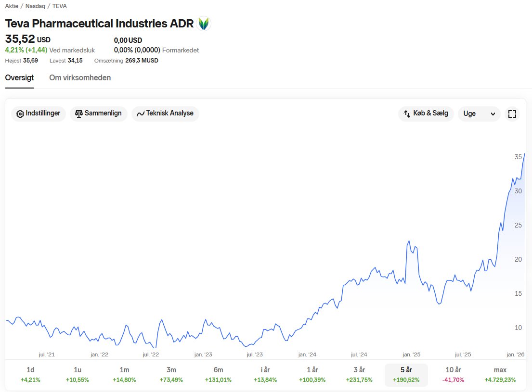The height and width of the screenshot is (392, 532).
Task: Go to Nasdaq breadcrumb link
Action: click(x=35, y=6)
